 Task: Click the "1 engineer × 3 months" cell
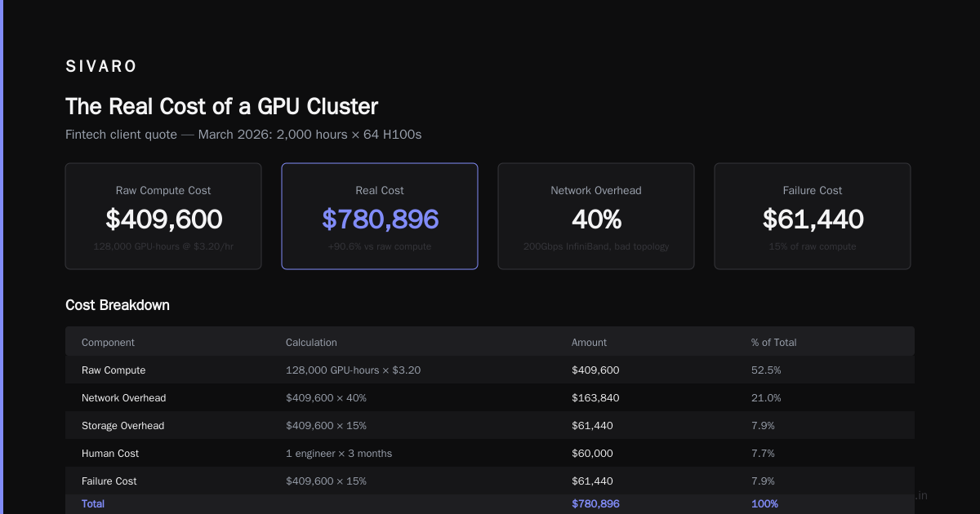[339, 454]
